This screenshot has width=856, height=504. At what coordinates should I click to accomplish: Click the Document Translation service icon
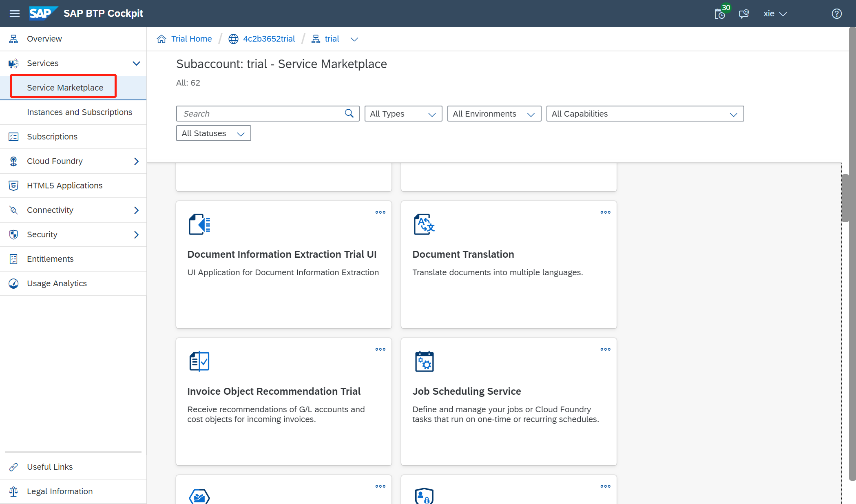(x=424, y=224)
